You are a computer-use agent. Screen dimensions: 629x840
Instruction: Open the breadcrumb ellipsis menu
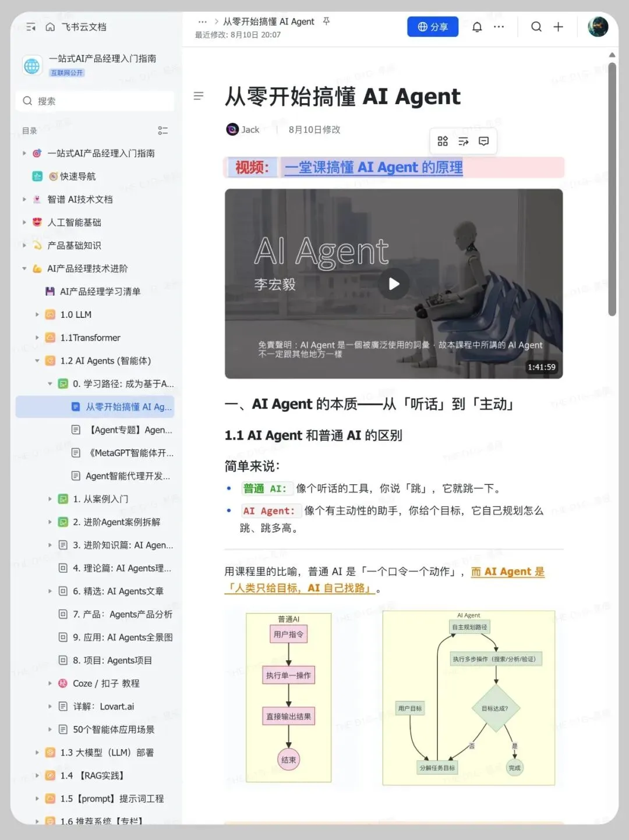click(x=202, y=22)
